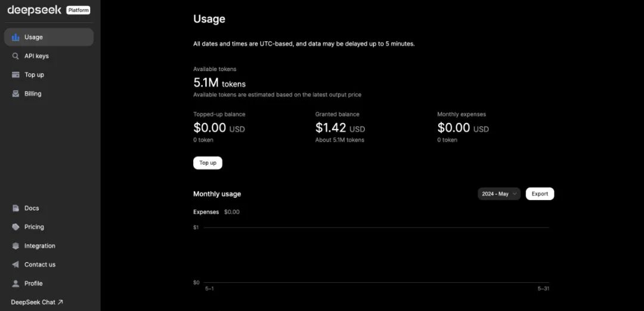Click the deepseek logo
The width and height of the screenshot is (644, 311).
[34, 10]
